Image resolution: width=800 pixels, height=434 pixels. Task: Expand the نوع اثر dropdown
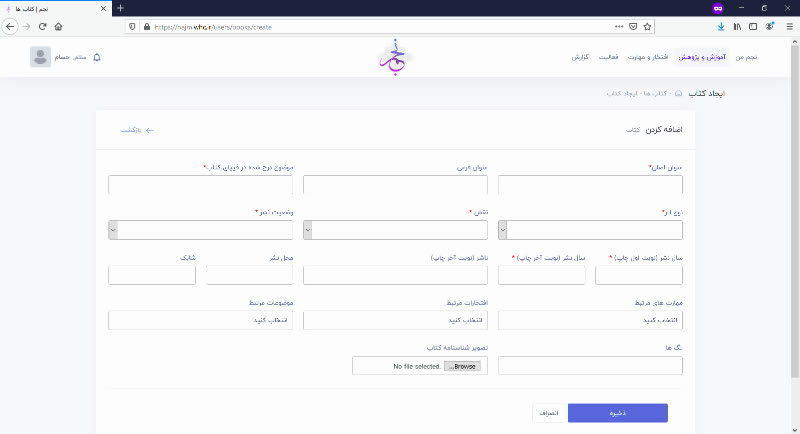(x=590, y=230)
